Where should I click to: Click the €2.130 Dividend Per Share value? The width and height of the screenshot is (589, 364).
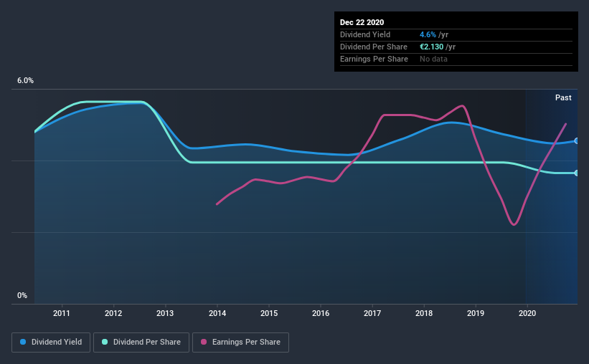click(432, 47)
